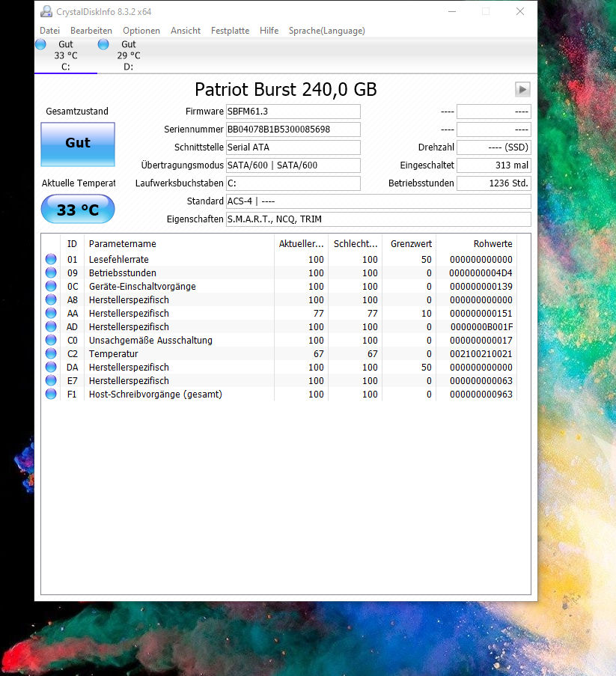Click the Patriot Burst 240,0 GB title
The height and width of the screenshot is (676, 616).
pyautogui.click(x=286, y=90)
